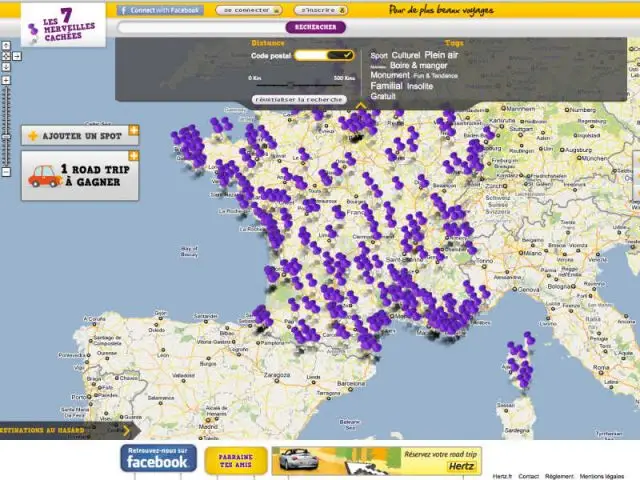
Task: Focus the Code postal input field
Action: point(311,56)
